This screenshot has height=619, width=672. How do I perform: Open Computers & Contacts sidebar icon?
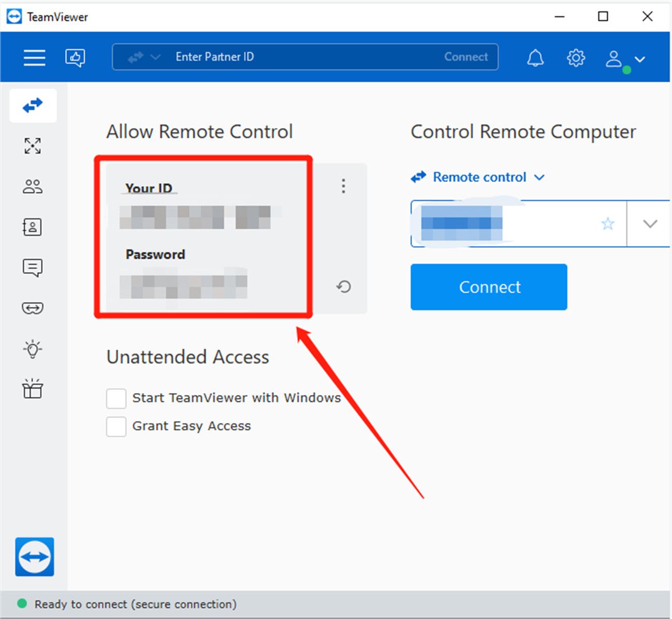[33, 186]
